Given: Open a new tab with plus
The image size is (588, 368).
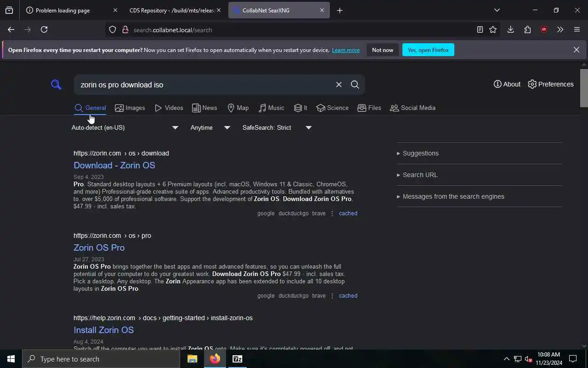Looking at the screenshot, I should click(x=339, y=10).
